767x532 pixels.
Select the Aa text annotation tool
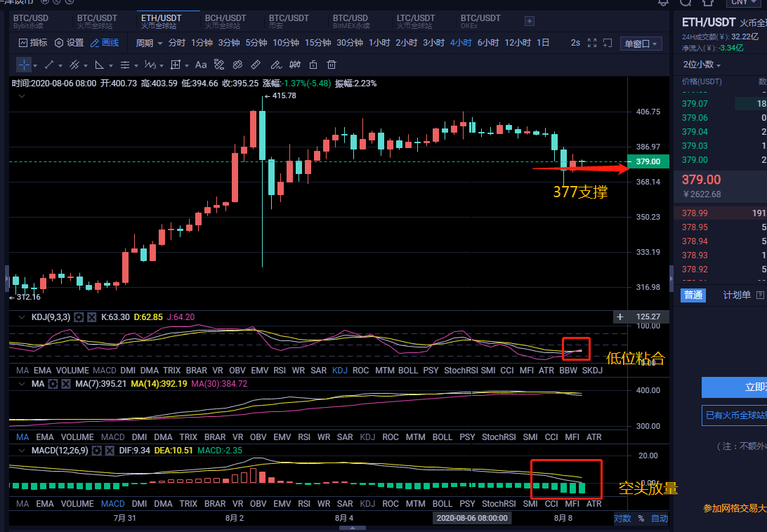click(x=201, y=65)
